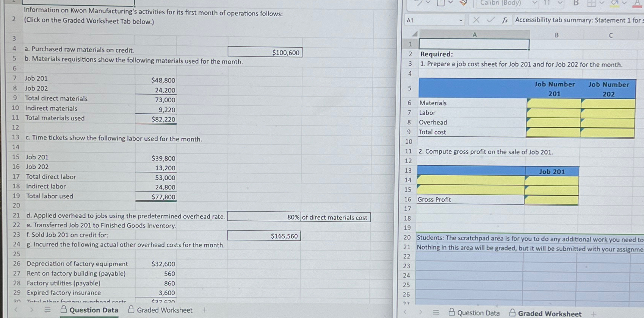
Task: Click previous sheet arrow in left window
Action: pos(16,310)
